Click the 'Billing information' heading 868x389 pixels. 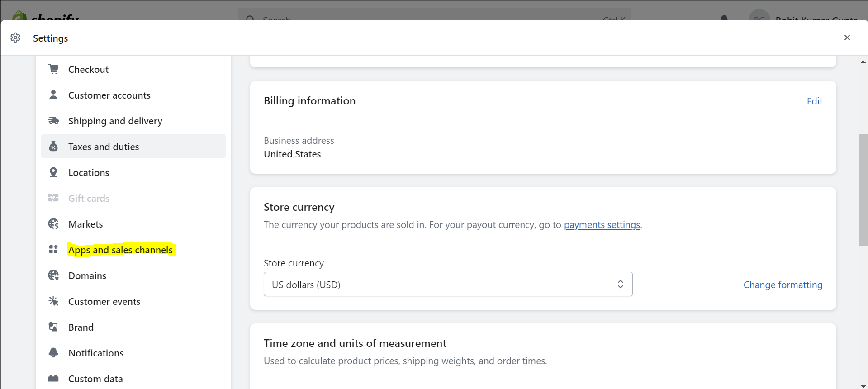click(309, 101)
